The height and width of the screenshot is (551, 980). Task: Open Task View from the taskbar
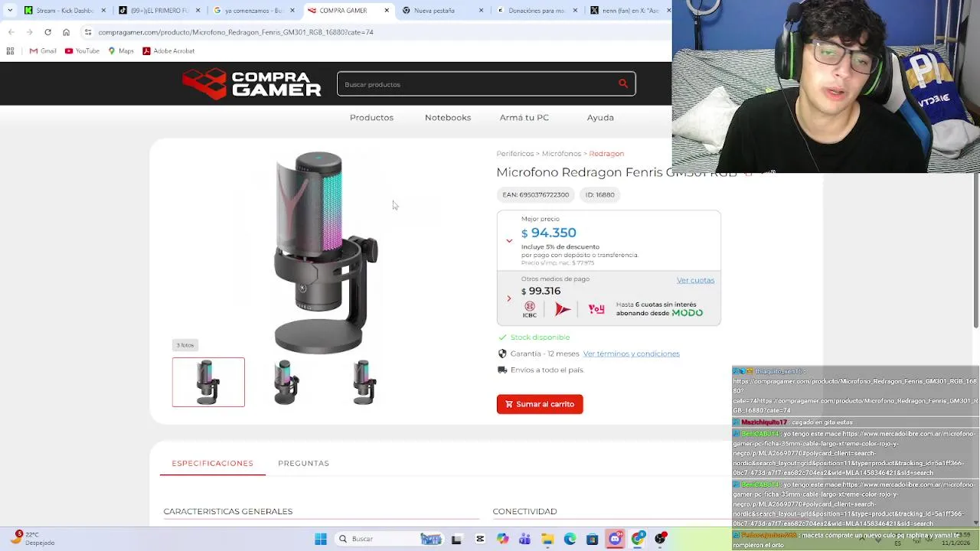coord(456,539)
